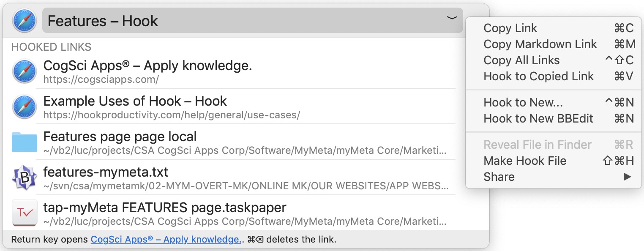Click Copy All Links
This screenshot has height=251, width=644.
point(521,60)
